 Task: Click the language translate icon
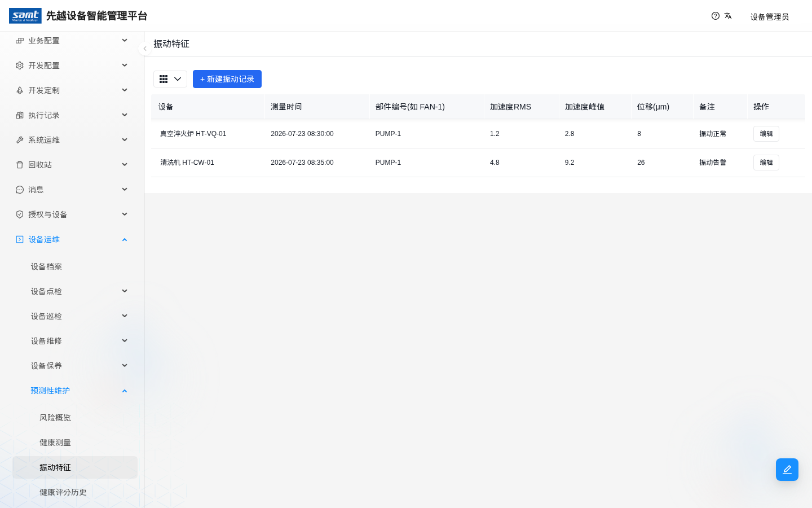728,16
